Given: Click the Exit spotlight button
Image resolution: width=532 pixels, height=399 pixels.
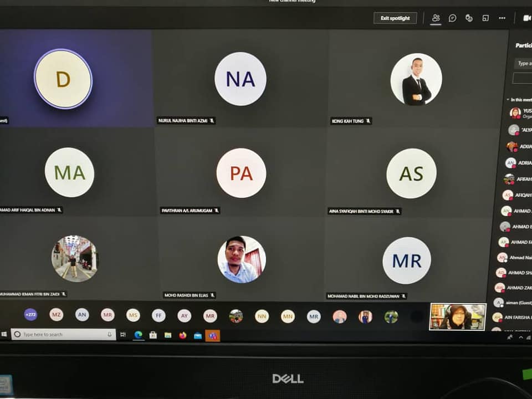Looking at the screenshot, I should pos(395,18).
